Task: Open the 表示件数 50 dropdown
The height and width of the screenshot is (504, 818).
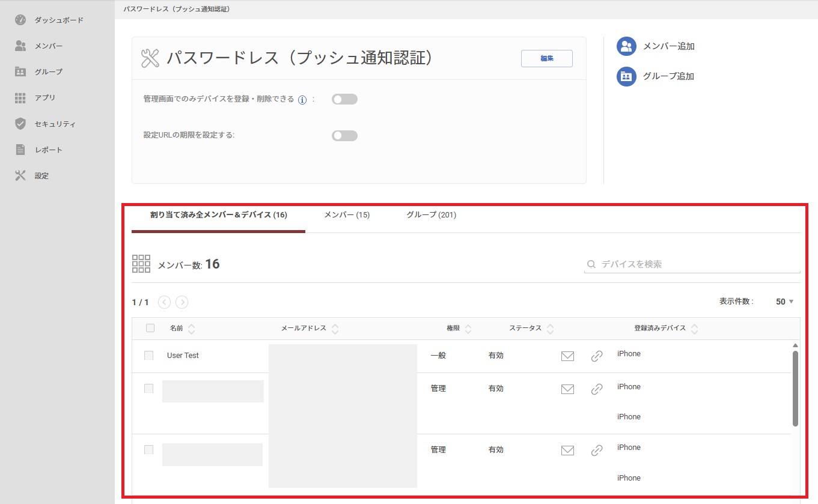Action: tap(784, 302)
